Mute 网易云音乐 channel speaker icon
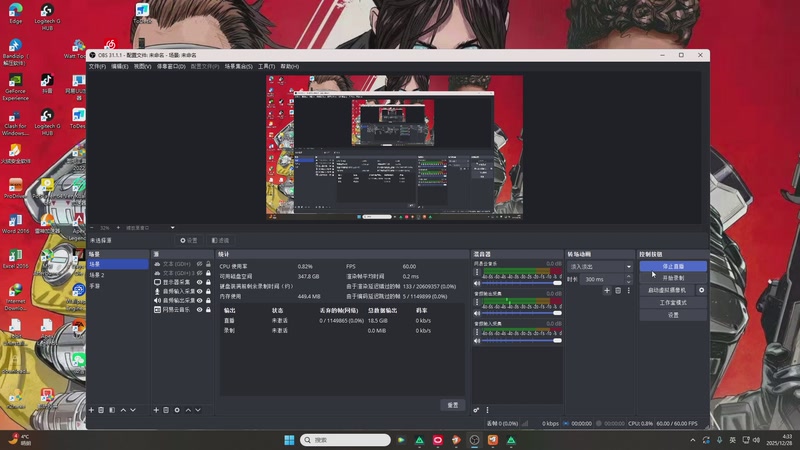800x450 pixels. pos(477,283)
